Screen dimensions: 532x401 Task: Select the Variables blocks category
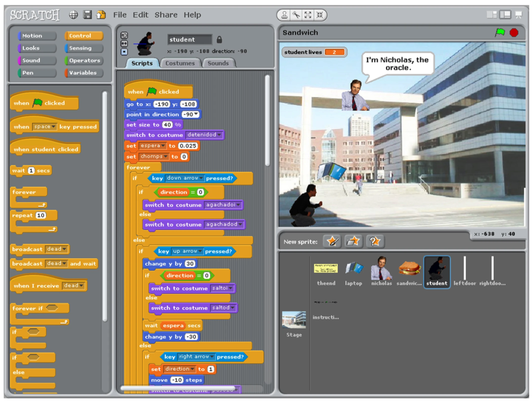click(x=83, y=73)
